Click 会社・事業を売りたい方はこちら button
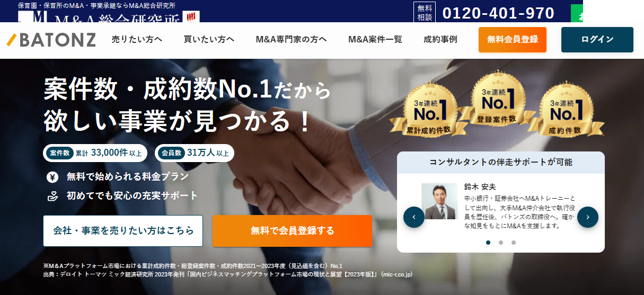 coord(123,231)
